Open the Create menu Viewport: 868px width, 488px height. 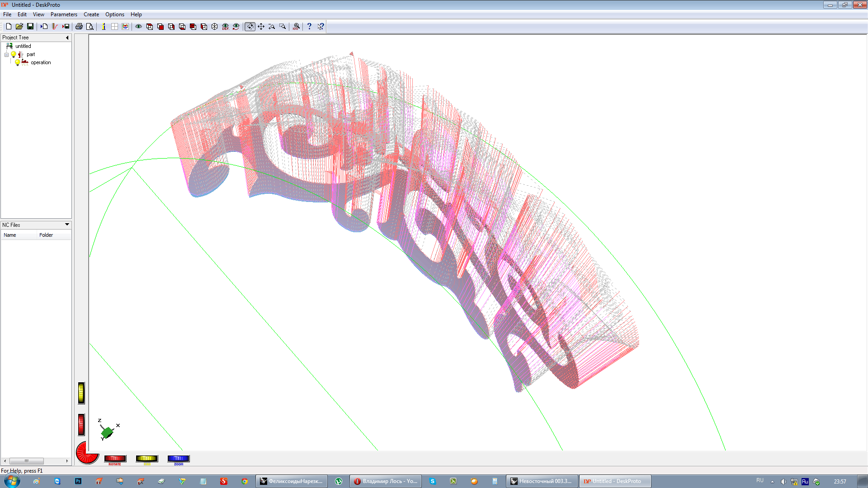91,14
